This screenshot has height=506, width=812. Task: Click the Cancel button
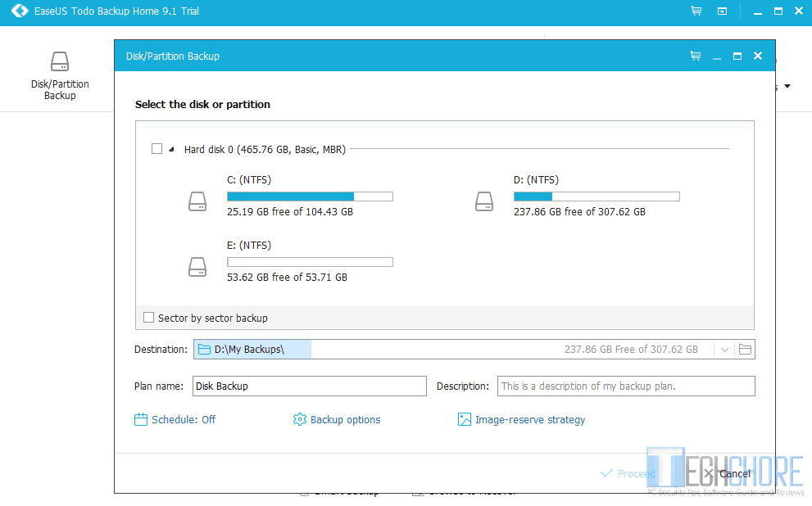(727, 473)
